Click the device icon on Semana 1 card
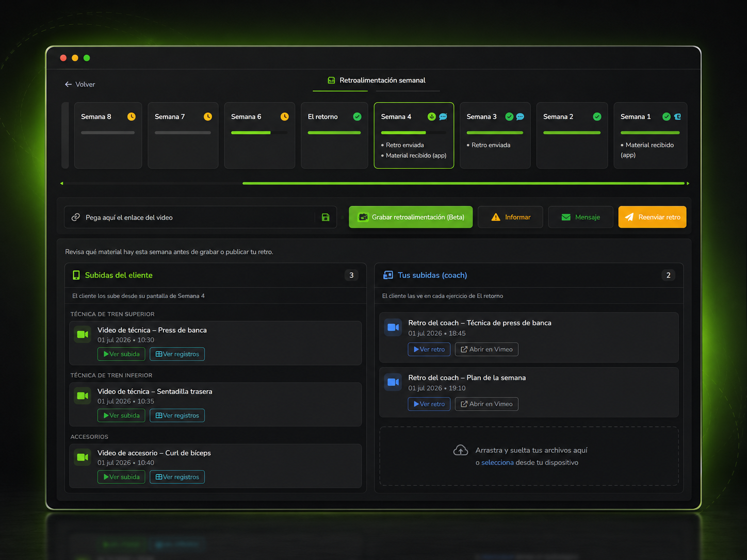747x560 pixels. [x=677, y=117]
